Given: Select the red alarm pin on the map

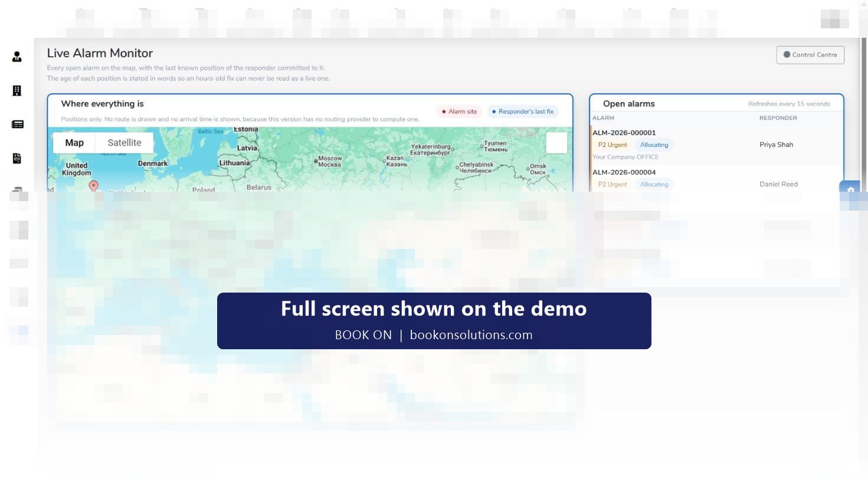Looking at the screenshot, I should [93, 186].
